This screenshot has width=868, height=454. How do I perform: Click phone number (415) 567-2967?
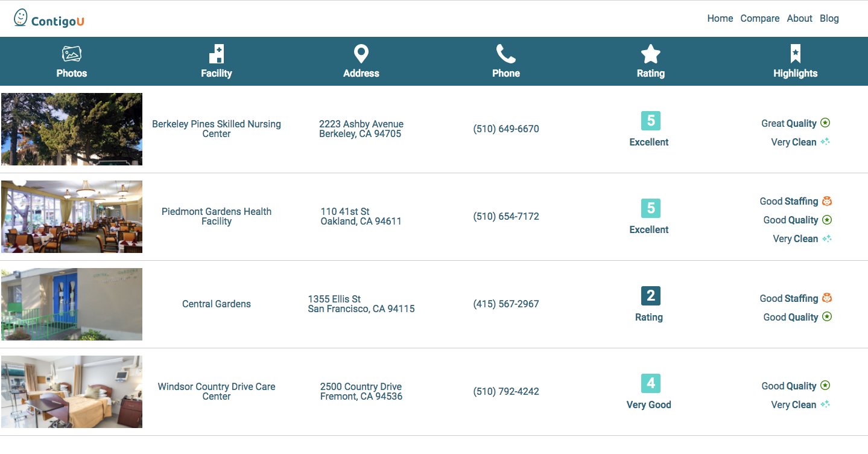(506, 304)
